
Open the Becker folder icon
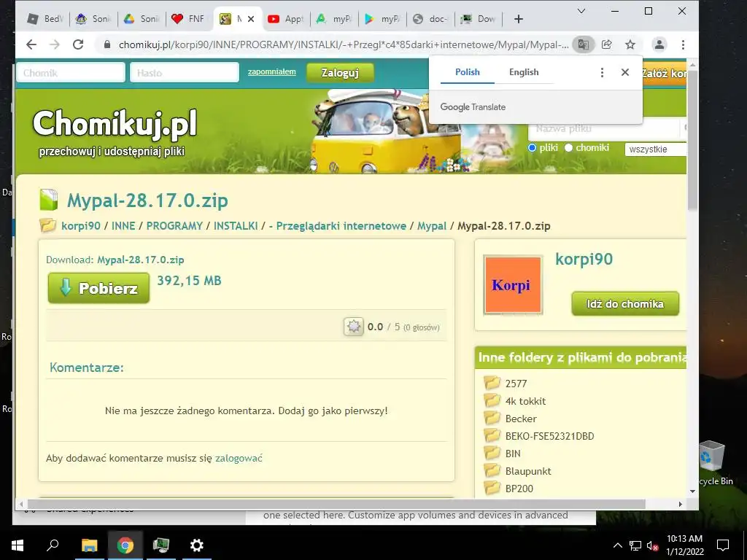pos(492,418)
